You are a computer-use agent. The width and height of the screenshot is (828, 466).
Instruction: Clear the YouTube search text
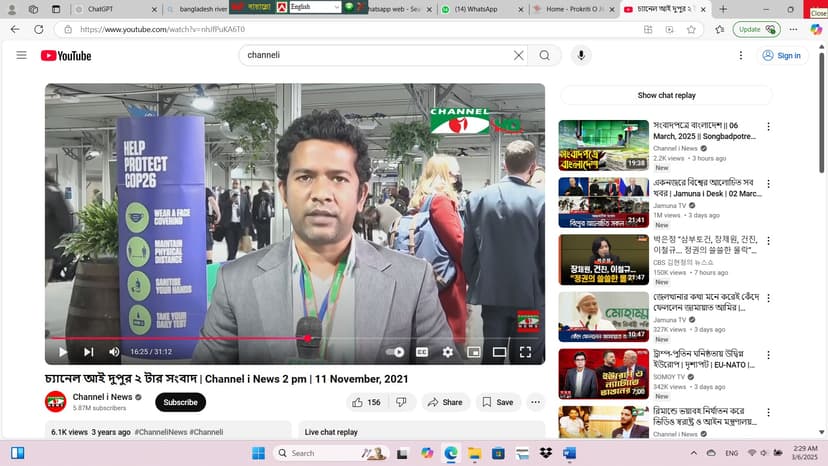pos(518,55)
